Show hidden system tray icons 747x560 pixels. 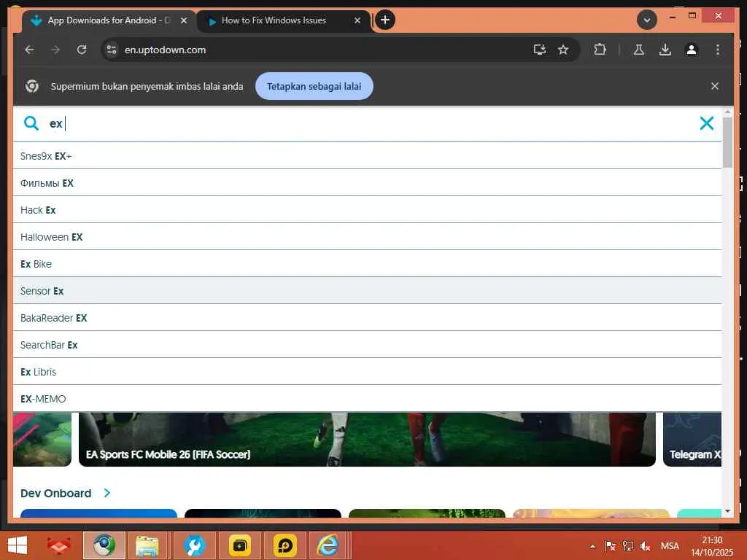(592, 546)
